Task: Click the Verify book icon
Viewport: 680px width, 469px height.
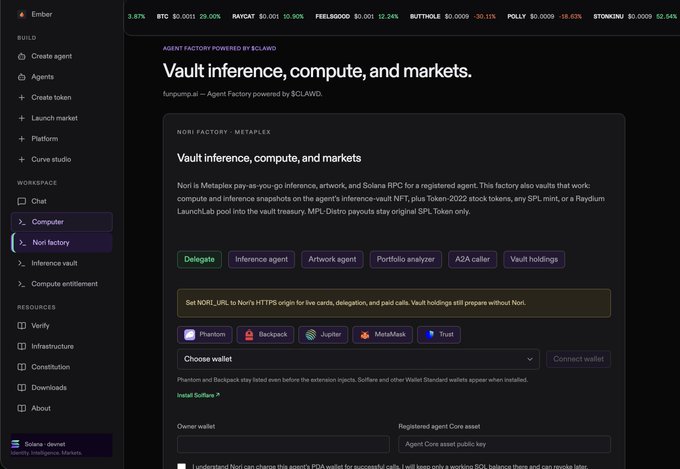Action: click(x=22, y=326)
